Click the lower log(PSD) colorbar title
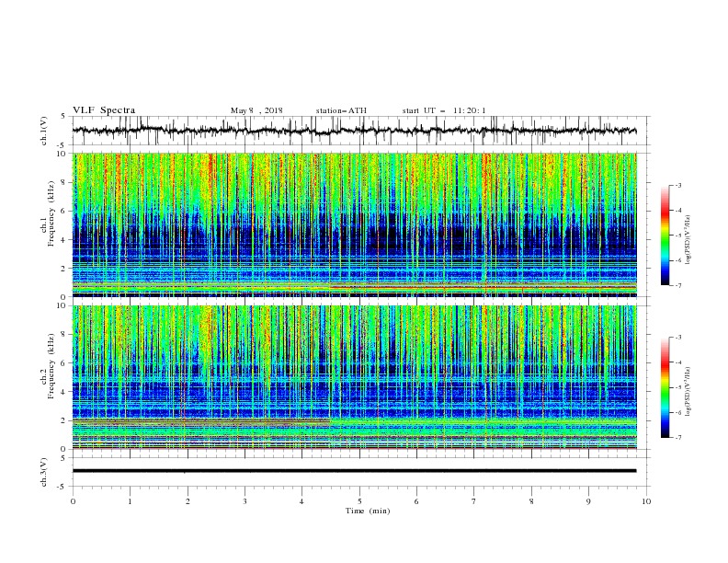This screenshot has width=728, height=563. [x=688, y=391]
